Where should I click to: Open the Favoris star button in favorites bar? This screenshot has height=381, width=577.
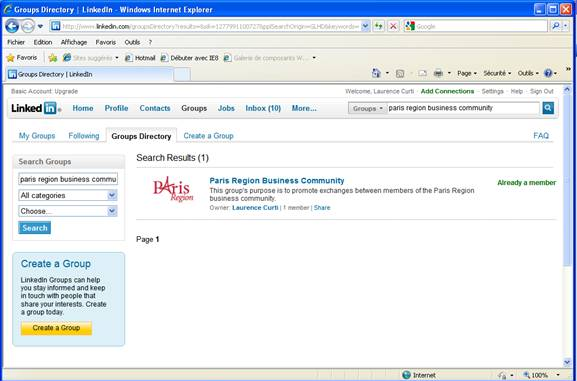[x=22, y=58]
